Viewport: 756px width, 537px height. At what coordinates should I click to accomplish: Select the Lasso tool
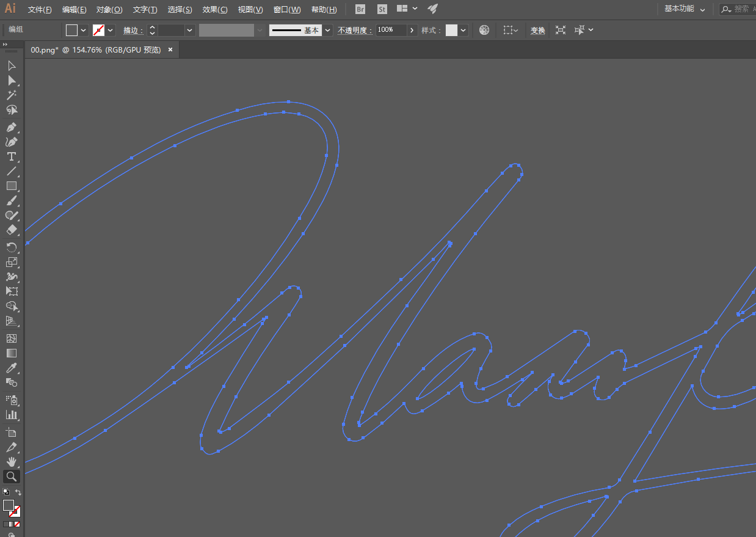(11, 110)
